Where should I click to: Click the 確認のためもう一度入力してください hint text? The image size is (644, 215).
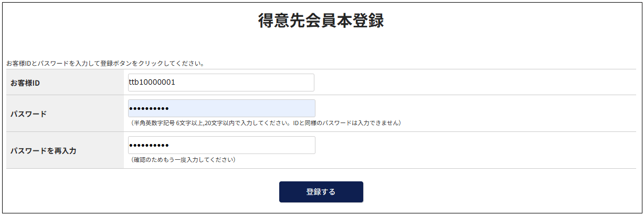coord(183,159)
